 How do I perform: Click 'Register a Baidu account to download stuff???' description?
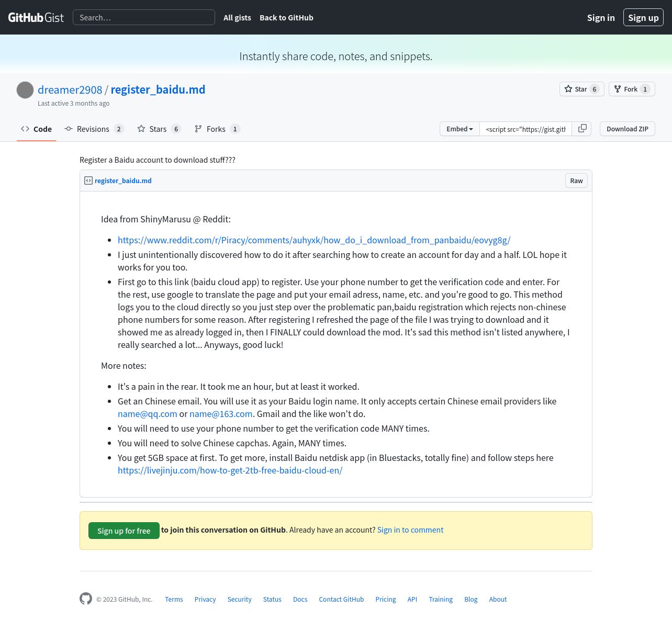pyautogui.click(x=158, y=160)
